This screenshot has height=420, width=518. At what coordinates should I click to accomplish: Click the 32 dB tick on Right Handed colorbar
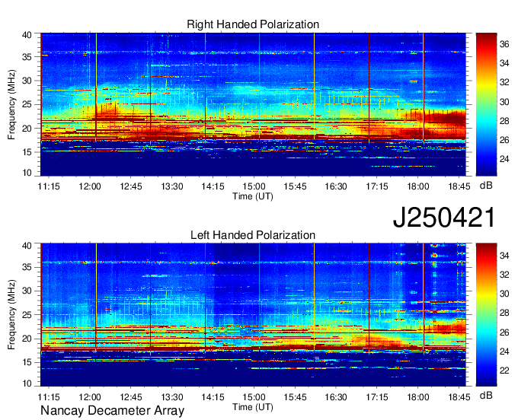[504, 82]
